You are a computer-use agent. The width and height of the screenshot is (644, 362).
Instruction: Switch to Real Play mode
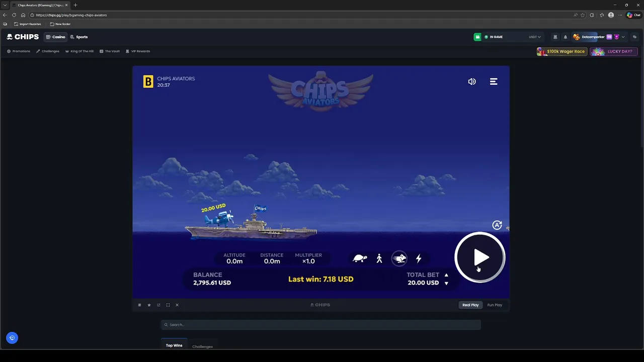[470, 305]
